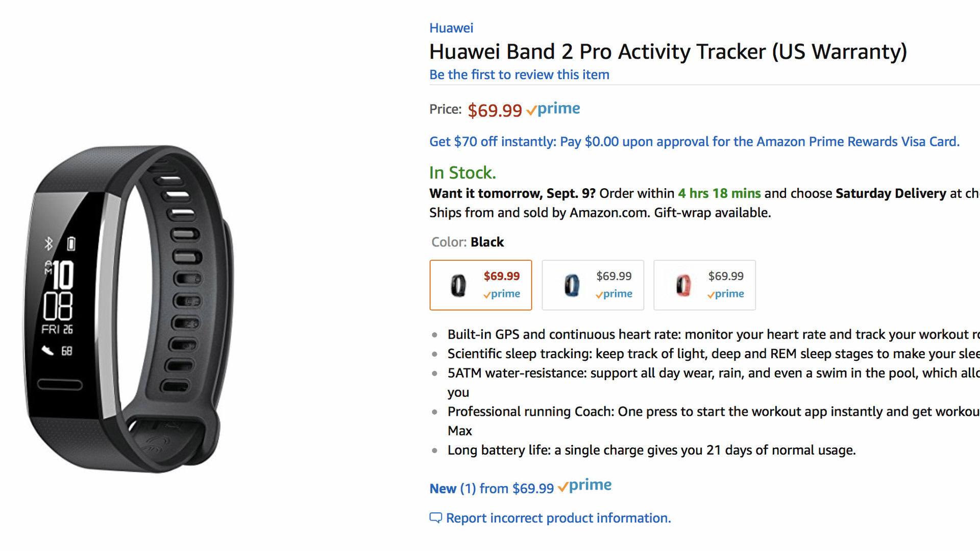
Task: Click the Prime badge in Black color option
Action: (x=502, y=294)
